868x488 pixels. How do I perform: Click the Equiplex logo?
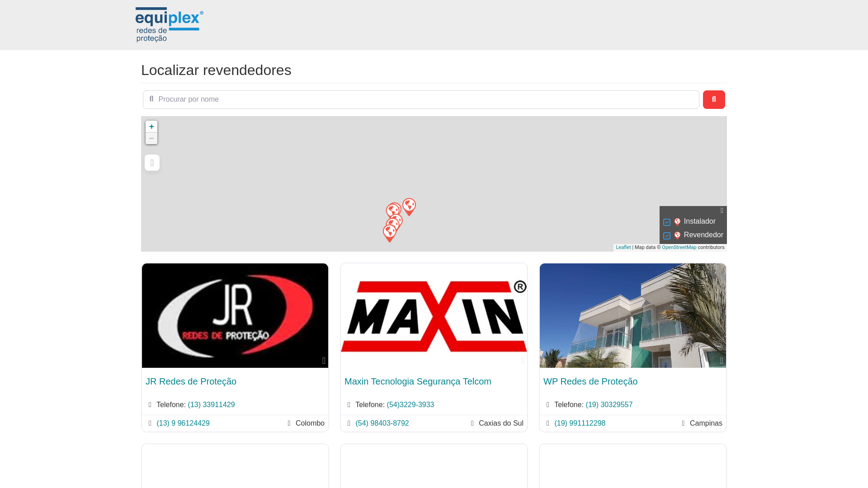click(170, 25)
